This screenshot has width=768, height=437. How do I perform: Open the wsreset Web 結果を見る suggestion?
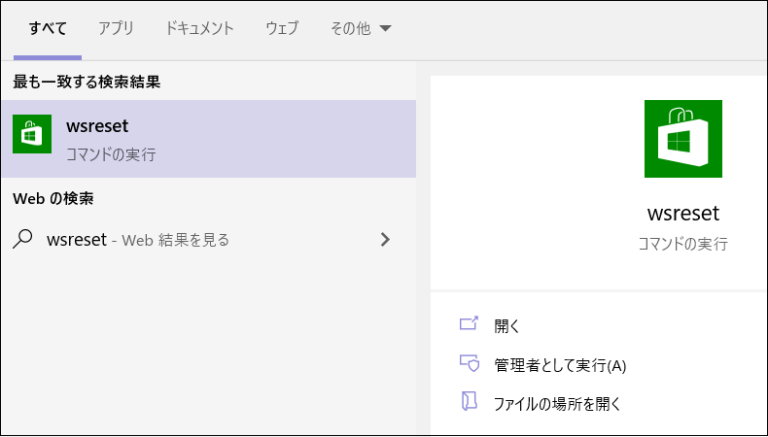(x=137, y=240)
